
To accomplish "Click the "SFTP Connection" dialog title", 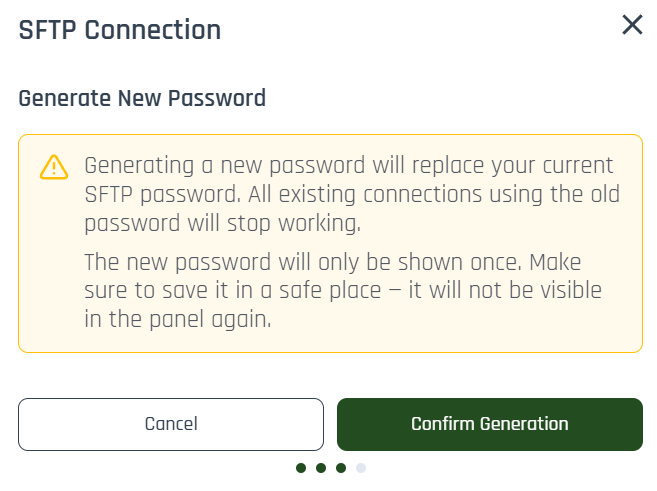I will point(120,29).
